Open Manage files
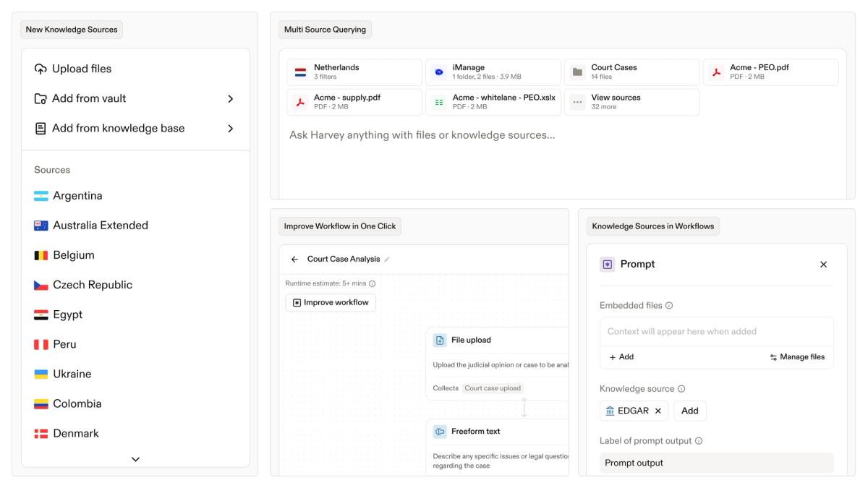The height and width of the screenshot is (488, 868). pos(797,357)
